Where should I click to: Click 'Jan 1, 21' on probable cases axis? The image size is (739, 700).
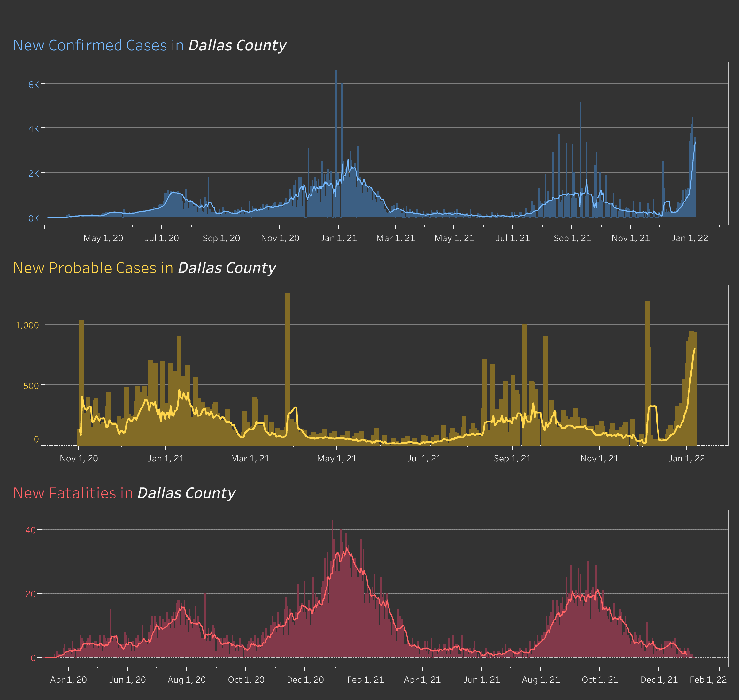tap(166, 459)
